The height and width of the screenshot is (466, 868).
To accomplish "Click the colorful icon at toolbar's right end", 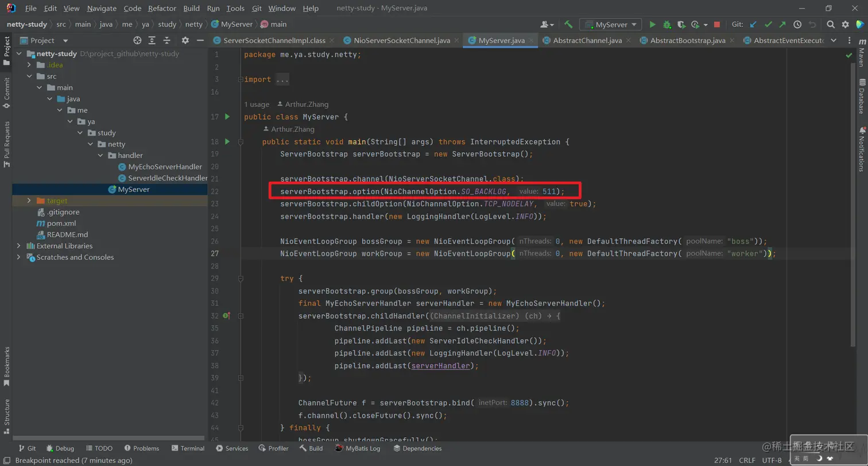I will (859, 25).
